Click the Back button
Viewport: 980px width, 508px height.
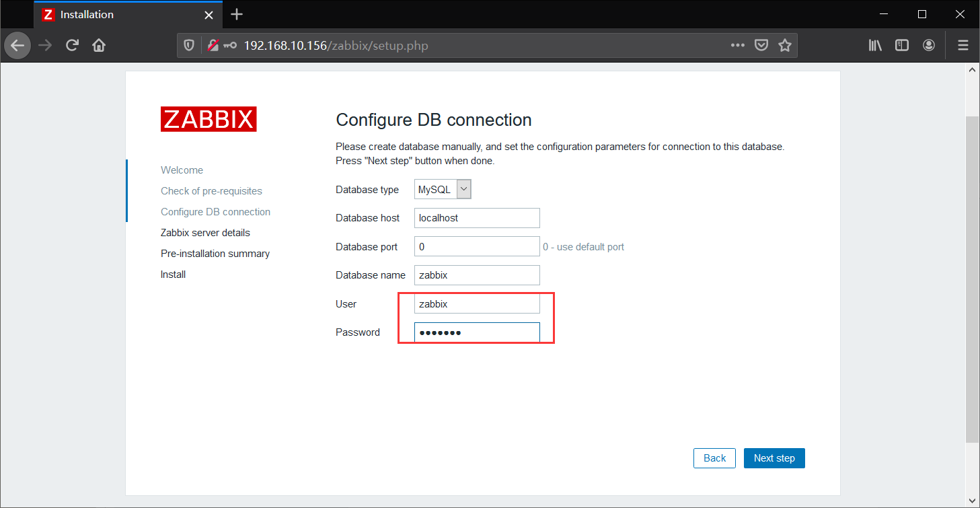pyautogui.click(x=714, y=458)
